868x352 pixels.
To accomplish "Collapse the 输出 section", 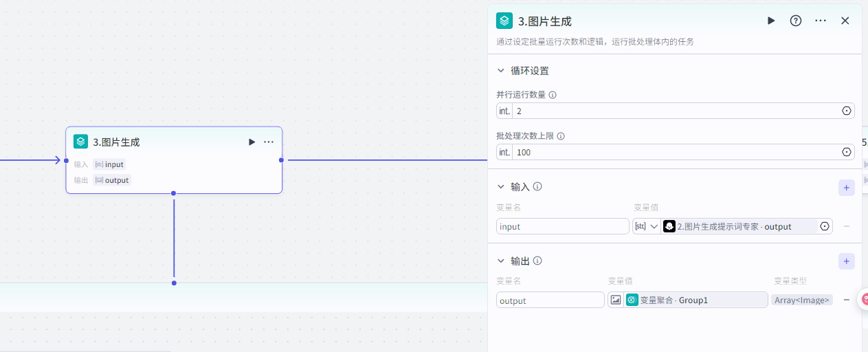I will point(501,261).
